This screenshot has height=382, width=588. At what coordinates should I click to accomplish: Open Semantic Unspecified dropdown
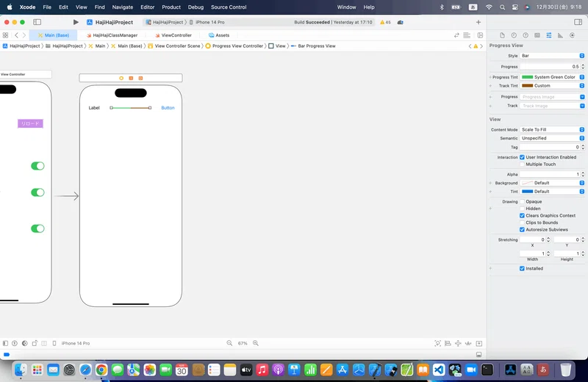click(552, 138)
